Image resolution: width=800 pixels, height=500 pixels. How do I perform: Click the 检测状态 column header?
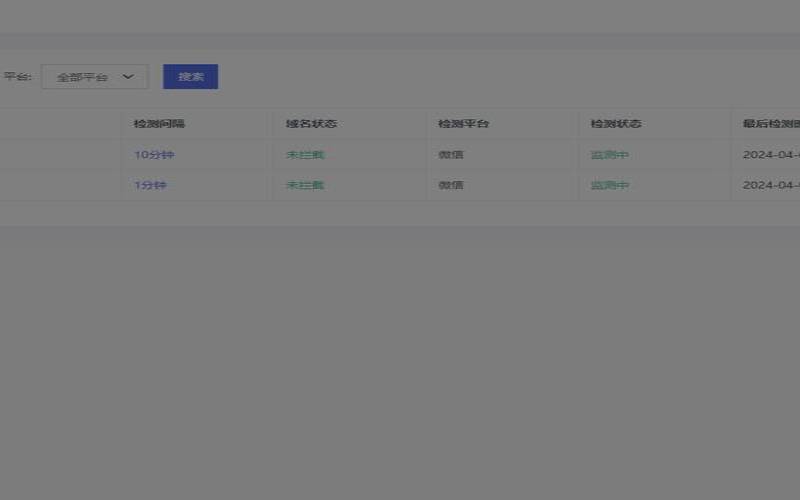[x=615, y=124]
